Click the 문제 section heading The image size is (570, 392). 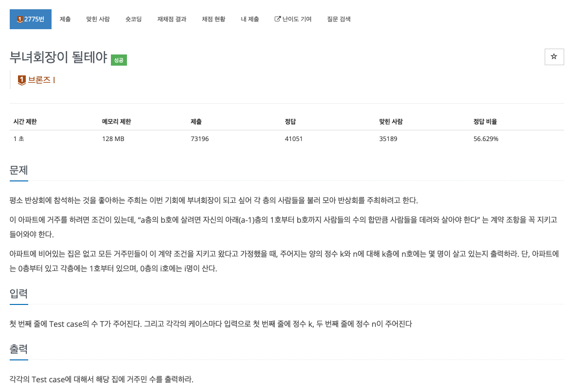pos(18,170)
